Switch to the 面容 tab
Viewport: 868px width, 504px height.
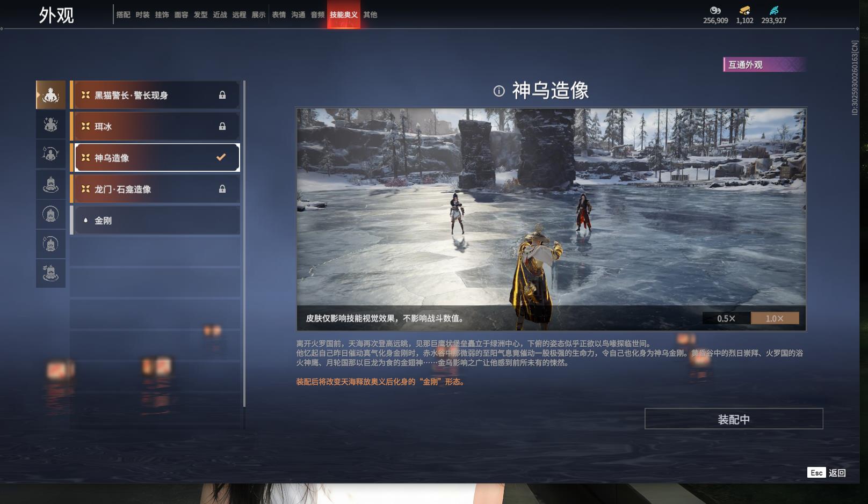[182, 14]
